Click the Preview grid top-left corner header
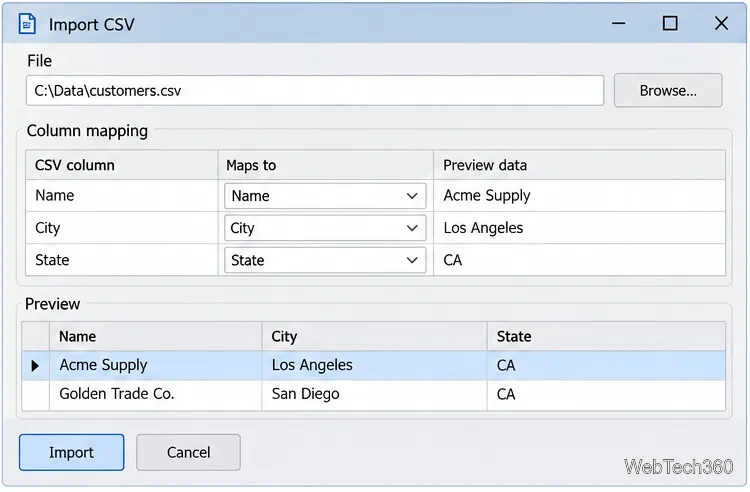 click(35, 337)
